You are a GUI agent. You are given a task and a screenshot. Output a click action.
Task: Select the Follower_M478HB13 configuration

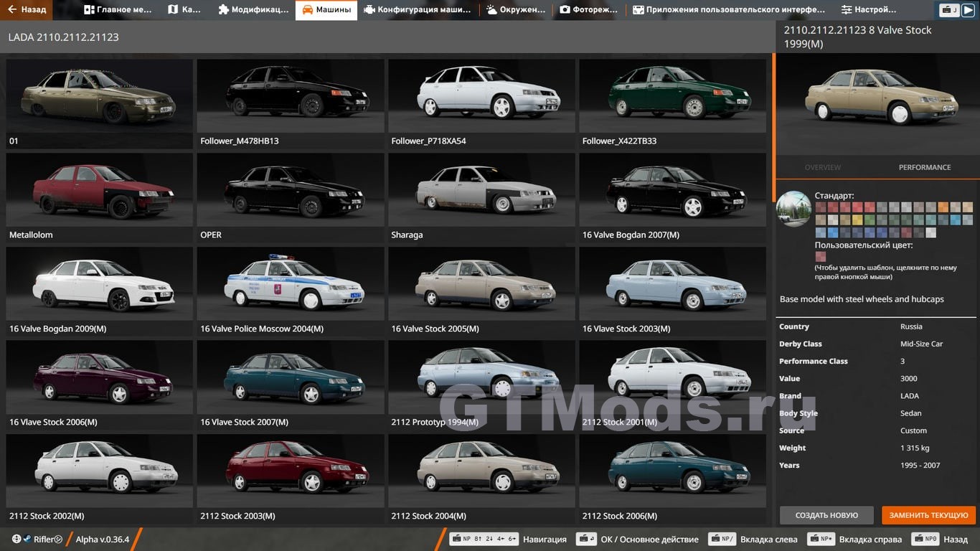(x=291, y=103)
